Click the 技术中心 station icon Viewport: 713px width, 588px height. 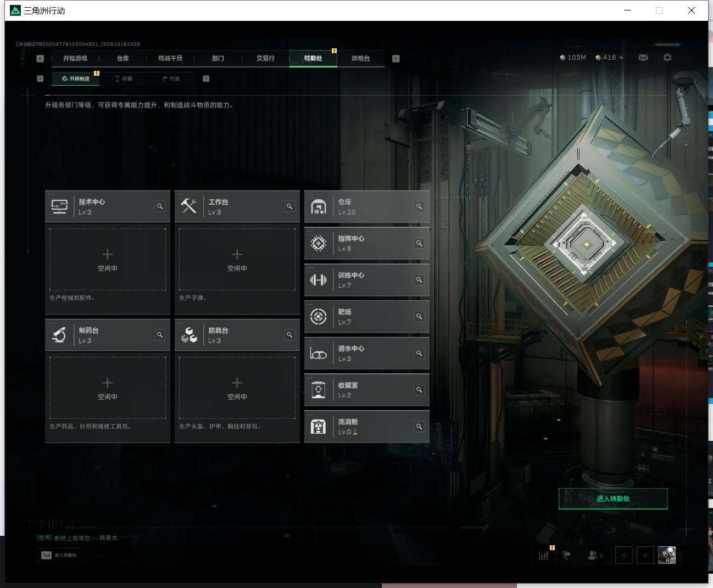59,206
